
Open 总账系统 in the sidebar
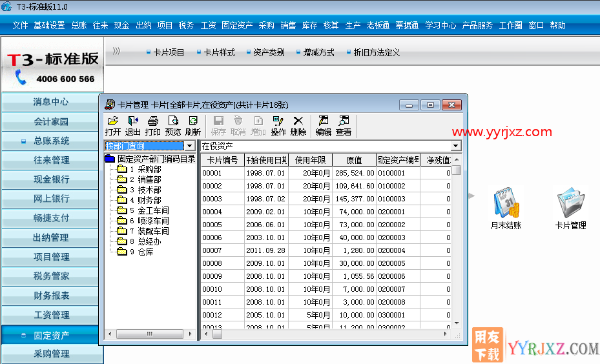point(50,141)
